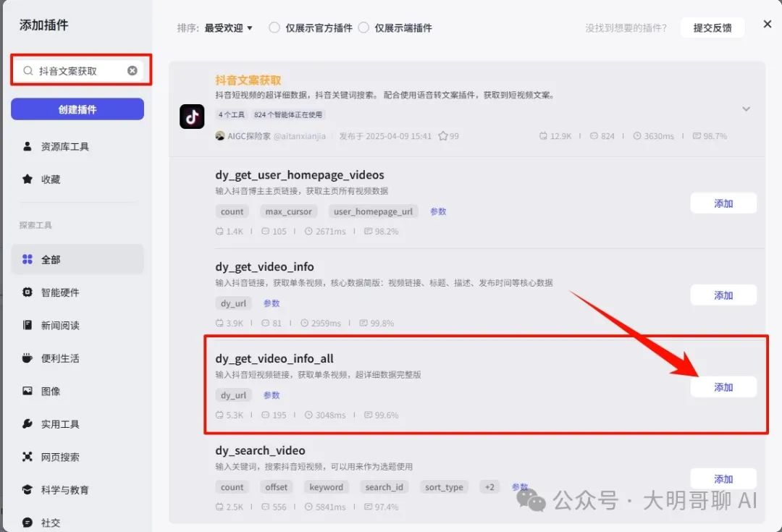Click the offset parameter tag

pos(277,486)
